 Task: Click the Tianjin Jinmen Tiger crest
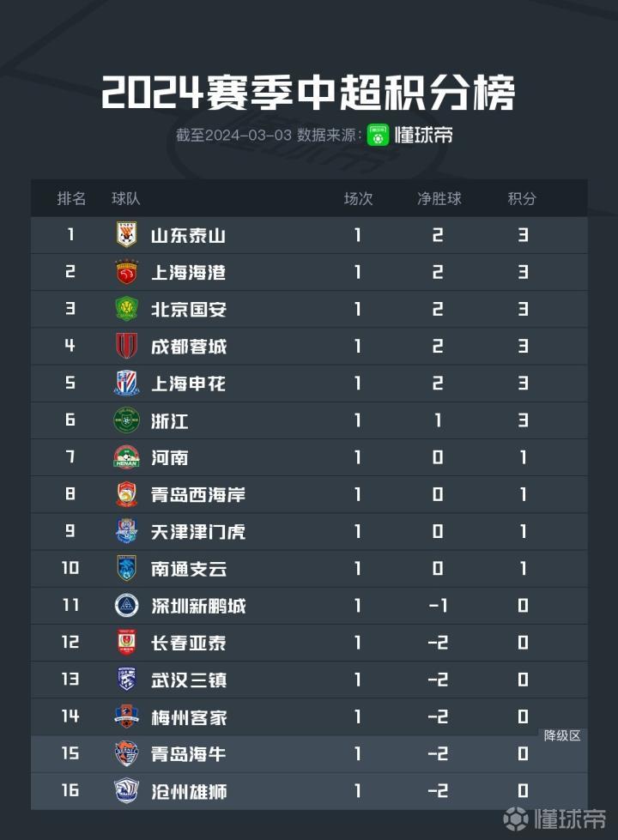click(x=126, y=532)
